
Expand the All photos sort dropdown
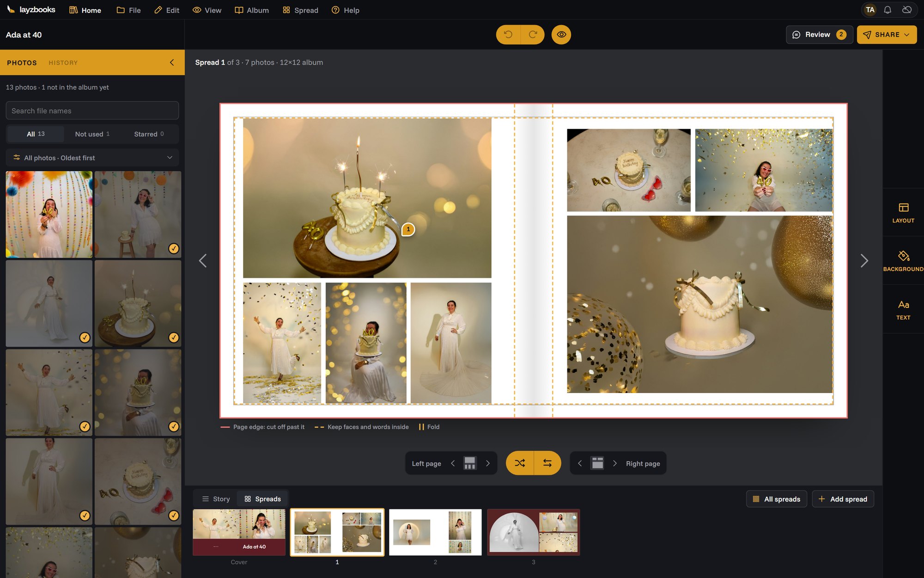(x=92, y=158)
